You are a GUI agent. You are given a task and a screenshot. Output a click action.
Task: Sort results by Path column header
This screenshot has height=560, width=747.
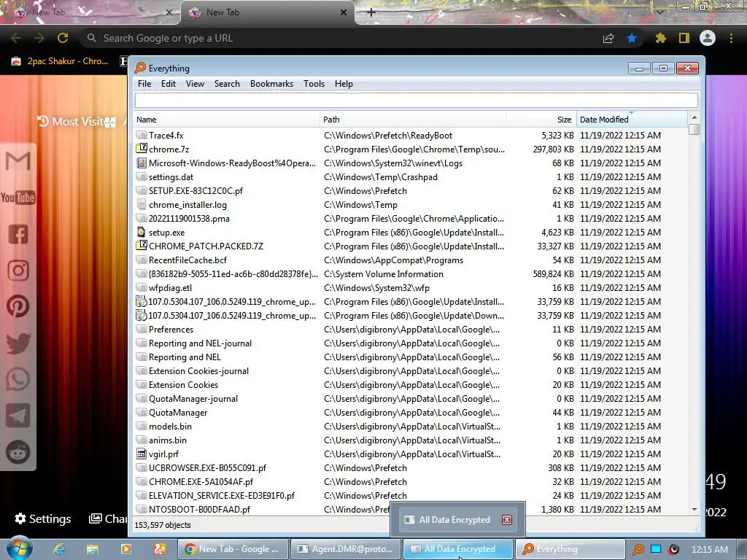412,120
